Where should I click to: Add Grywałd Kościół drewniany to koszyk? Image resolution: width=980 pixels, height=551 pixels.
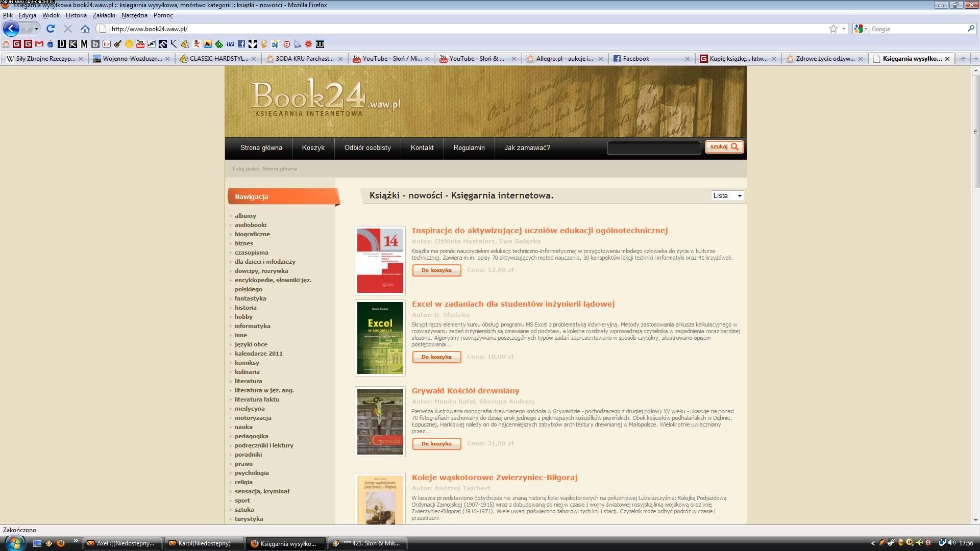click(x=436, y=443)
